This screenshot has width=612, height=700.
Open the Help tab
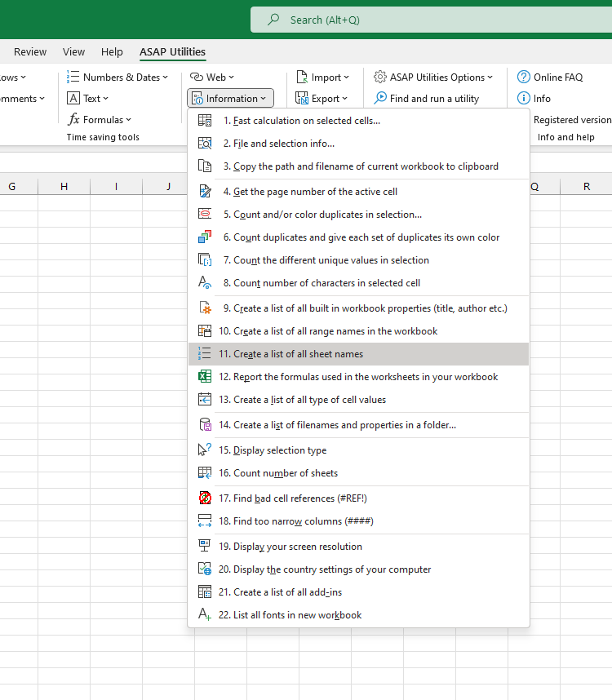tap(112, 51)
